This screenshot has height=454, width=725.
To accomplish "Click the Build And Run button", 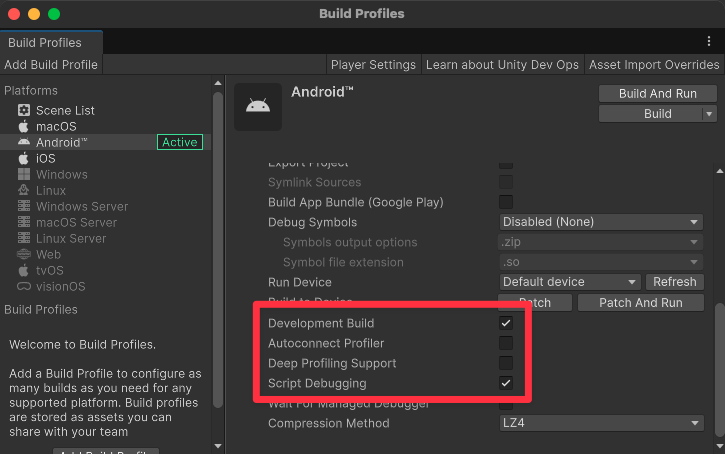I will click(657, 93).
